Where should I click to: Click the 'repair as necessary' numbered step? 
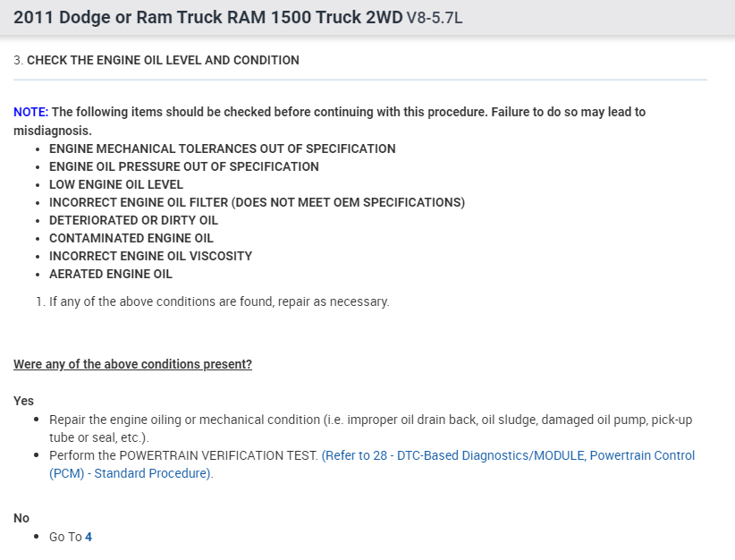click(219, 301)
